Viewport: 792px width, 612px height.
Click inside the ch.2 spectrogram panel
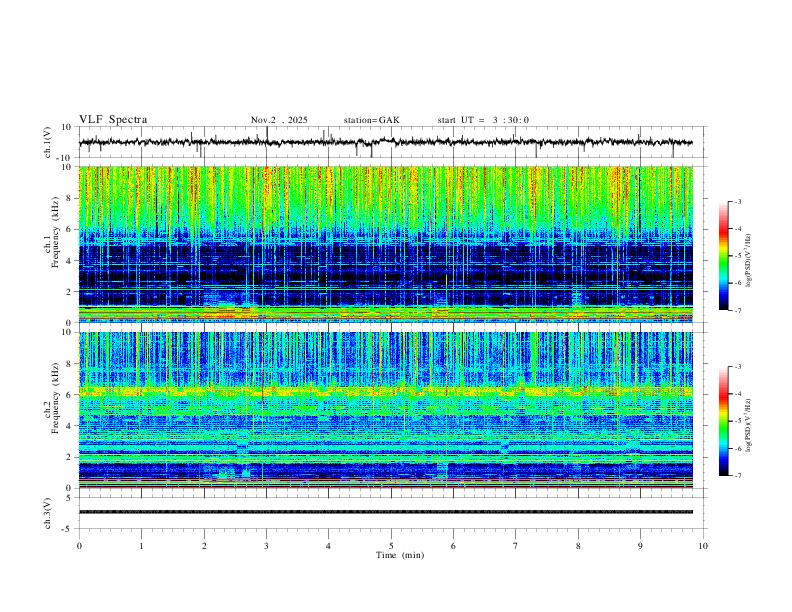(385, 410)
